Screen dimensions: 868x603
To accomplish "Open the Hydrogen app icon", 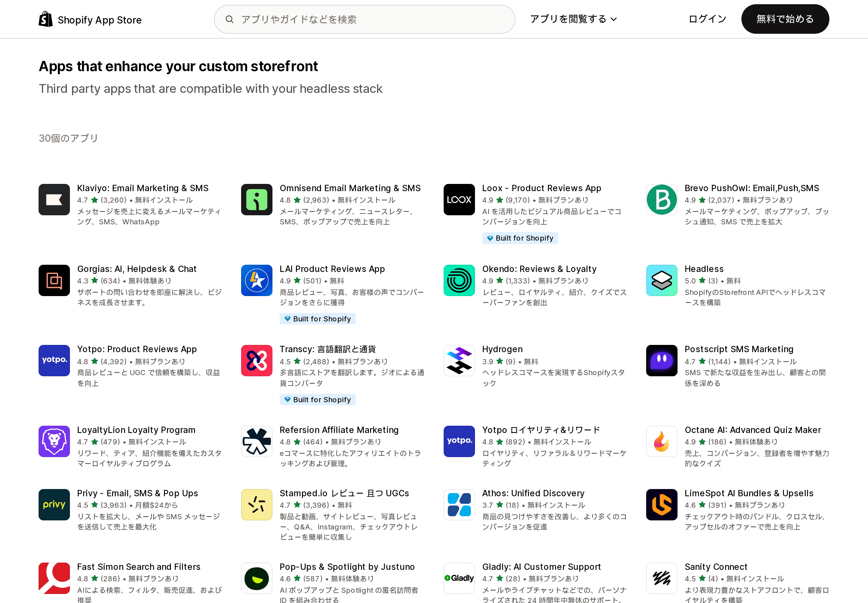I will (459, 360).
